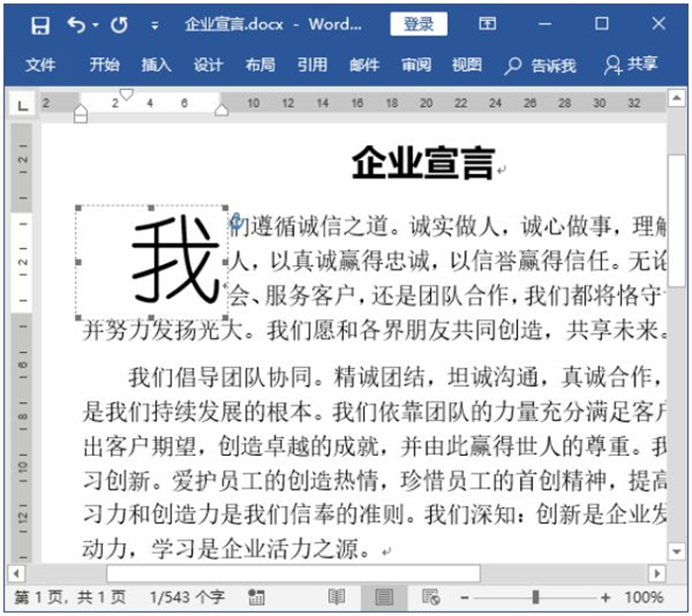Viewport: 692px width, 616px height.
Task: Switch to the 插入 ribbon tab
Action: [x=156, y=65]
